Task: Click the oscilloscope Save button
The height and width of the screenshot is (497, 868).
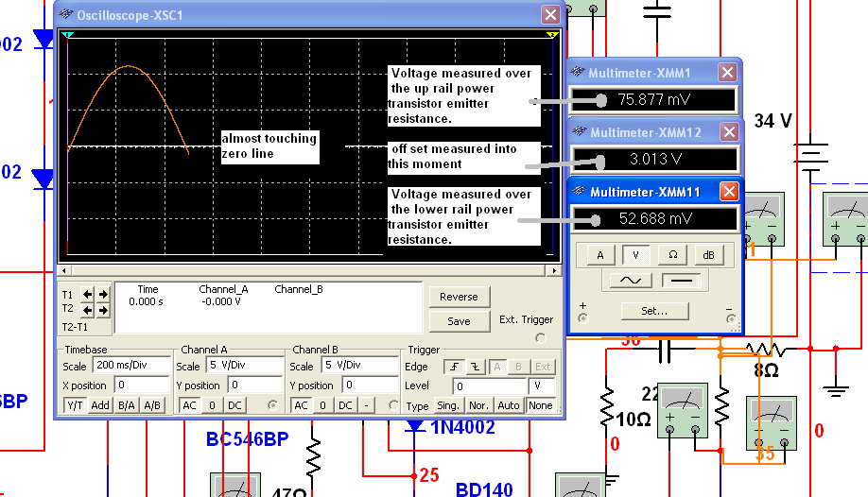Action: 459,321
